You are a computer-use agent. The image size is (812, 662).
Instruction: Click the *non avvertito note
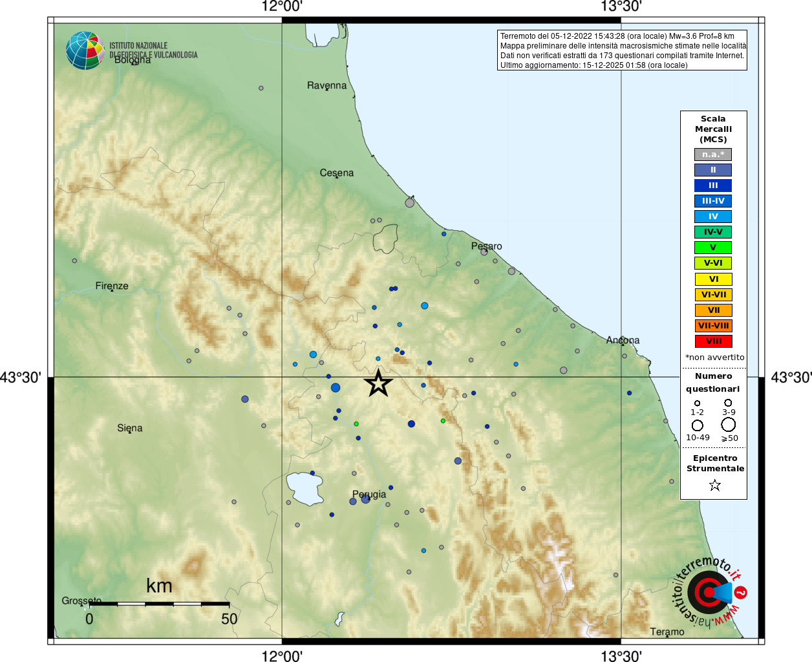tap(714, 358)
